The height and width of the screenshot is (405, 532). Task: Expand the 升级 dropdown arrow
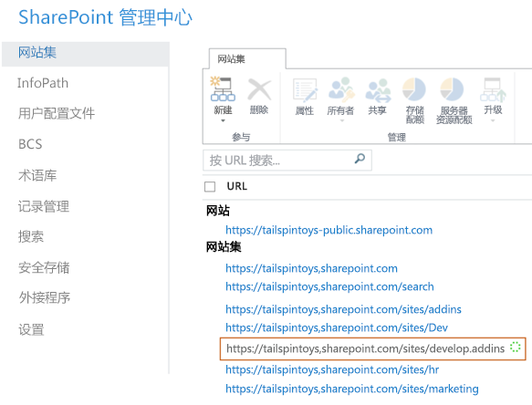(x=493, y=120)
